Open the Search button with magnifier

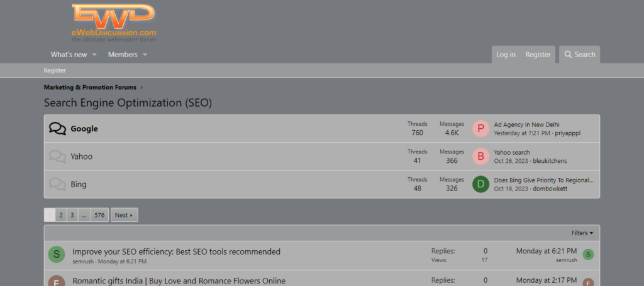(x=579, y=55)
